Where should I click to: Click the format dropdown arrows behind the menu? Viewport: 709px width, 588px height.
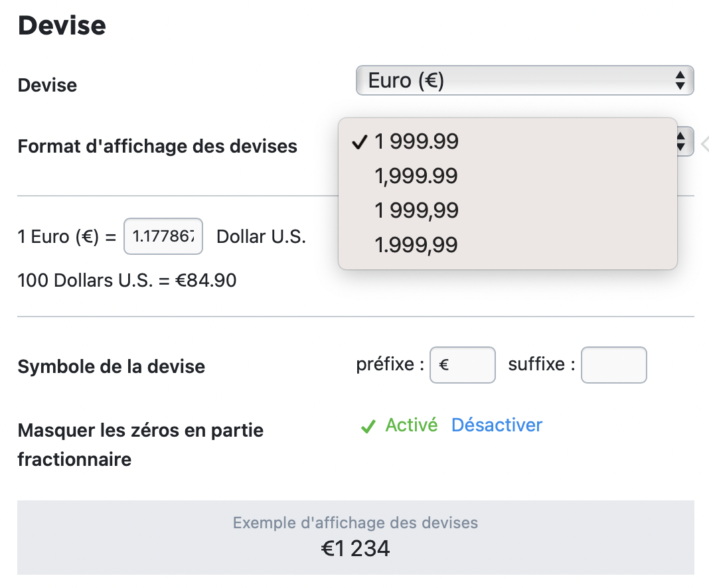(x=684, y=141)
